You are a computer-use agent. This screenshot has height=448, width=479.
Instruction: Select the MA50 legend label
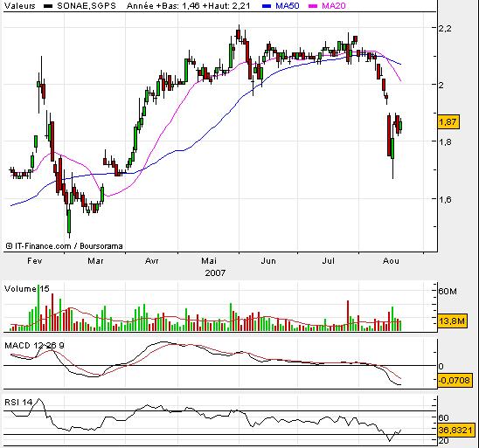[x=288, y=6]
